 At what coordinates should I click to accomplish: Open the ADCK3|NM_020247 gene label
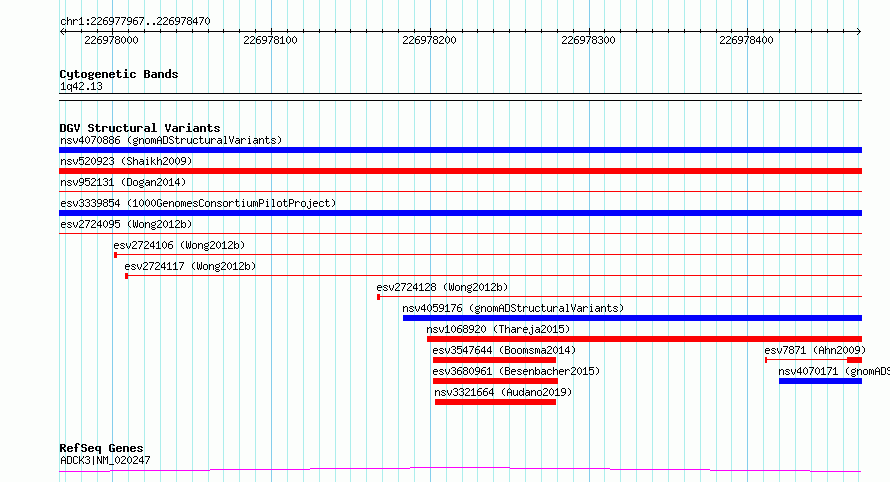tap(105, 460)
